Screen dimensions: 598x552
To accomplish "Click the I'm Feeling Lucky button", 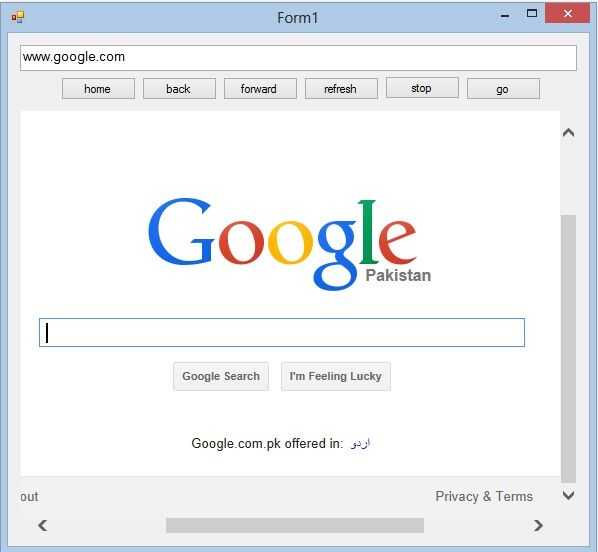I will (x=336, y=376).
